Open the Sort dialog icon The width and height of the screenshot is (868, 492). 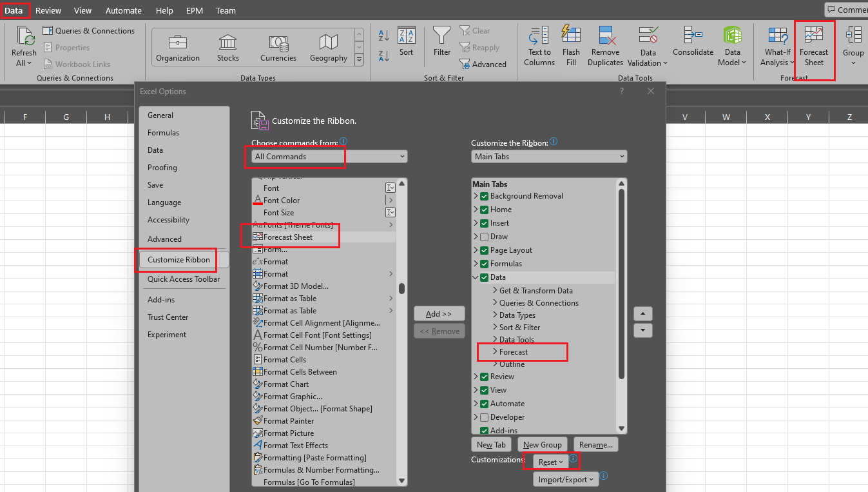[x=406, y=42]
